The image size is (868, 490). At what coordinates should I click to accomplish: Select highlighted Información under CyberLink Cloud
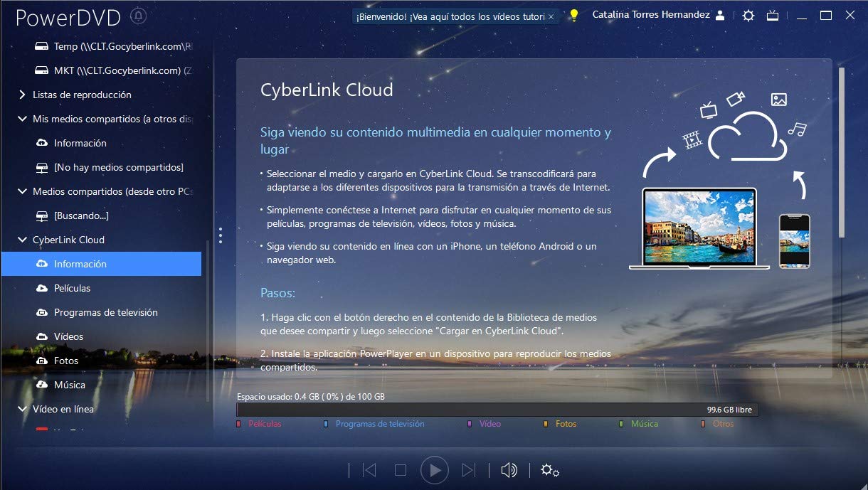tap(101, 264)
